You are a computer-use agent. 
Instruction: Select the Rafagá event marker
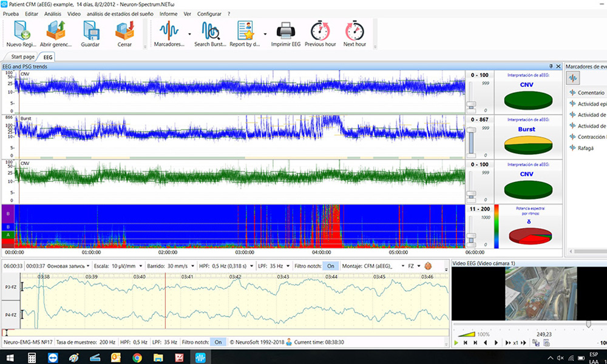588,146
